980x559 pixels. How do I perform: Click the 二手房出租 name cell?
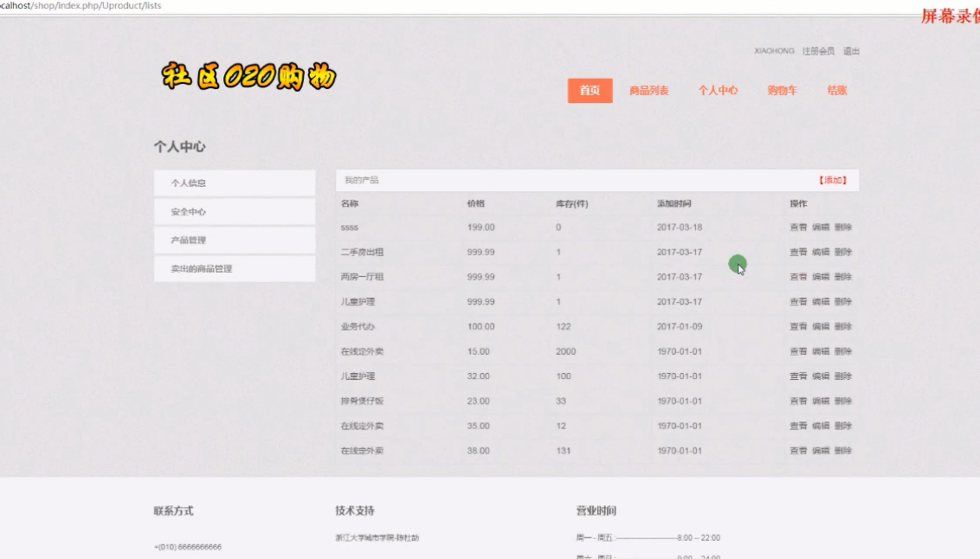(x=362, y=253)
